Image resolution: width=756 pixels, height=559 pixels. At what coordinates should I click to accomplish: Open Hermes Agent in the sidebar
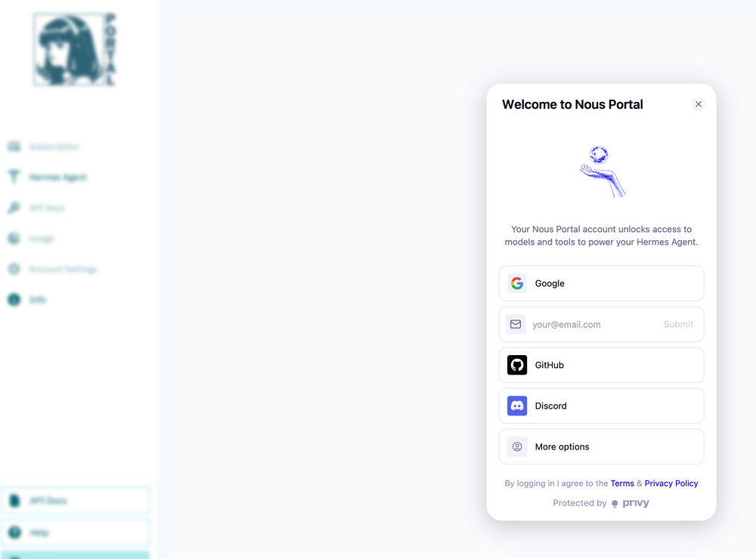click(x=57, y=178)
